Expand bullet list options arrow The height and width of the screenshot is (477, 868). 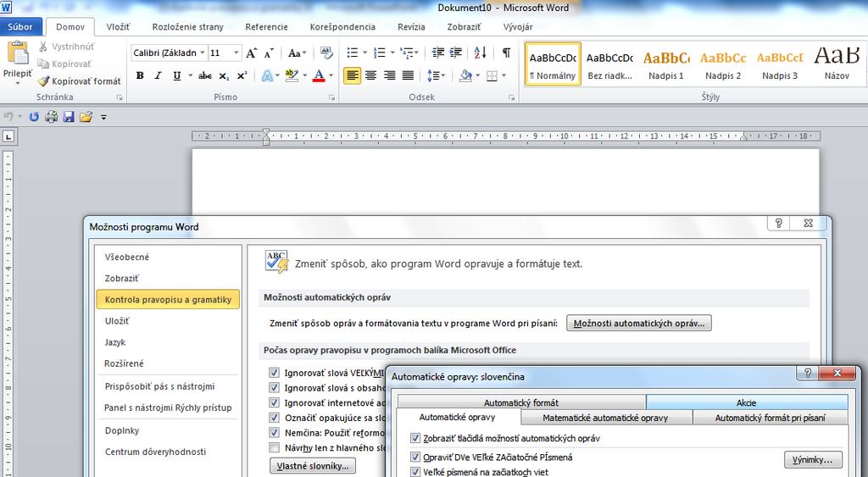[364, 53]
